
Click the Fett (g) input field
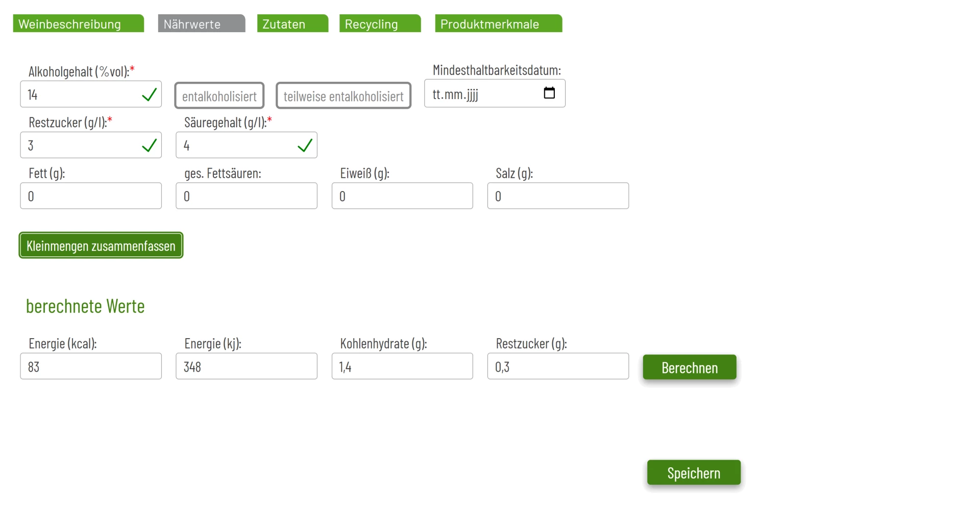click(91, 196)
